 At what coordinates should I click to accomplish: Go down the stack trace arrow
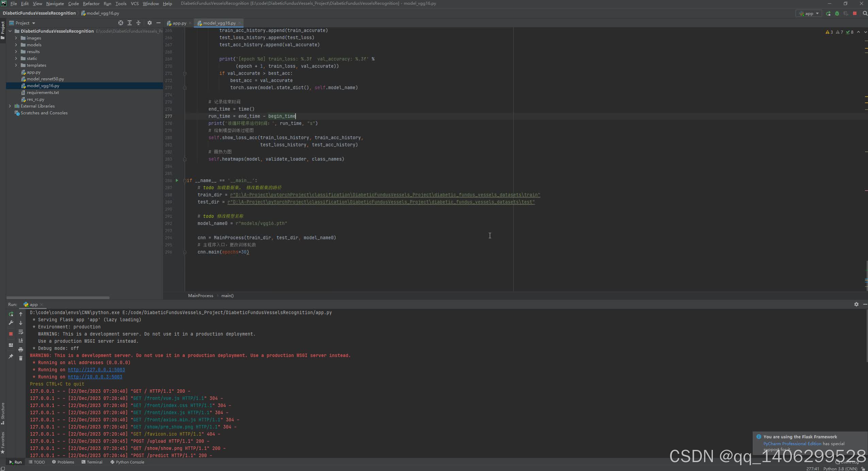(21, 323)
